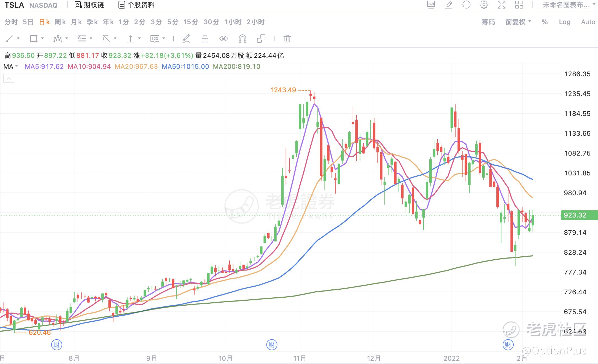This screenshot has width=598, height=364.
Task: Toggle magnet snap mode
Action: coord(242,39)
